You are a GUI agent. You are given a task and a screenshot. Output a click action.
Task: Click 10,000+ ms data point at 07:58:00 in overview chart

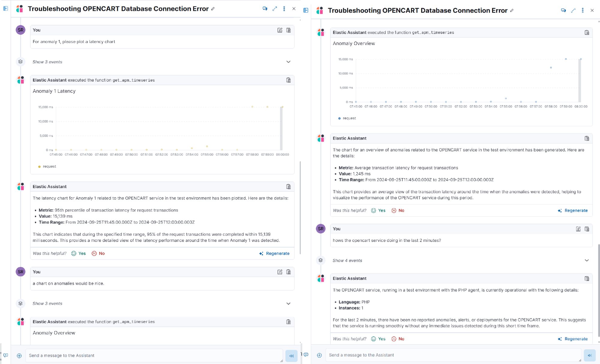551,68
